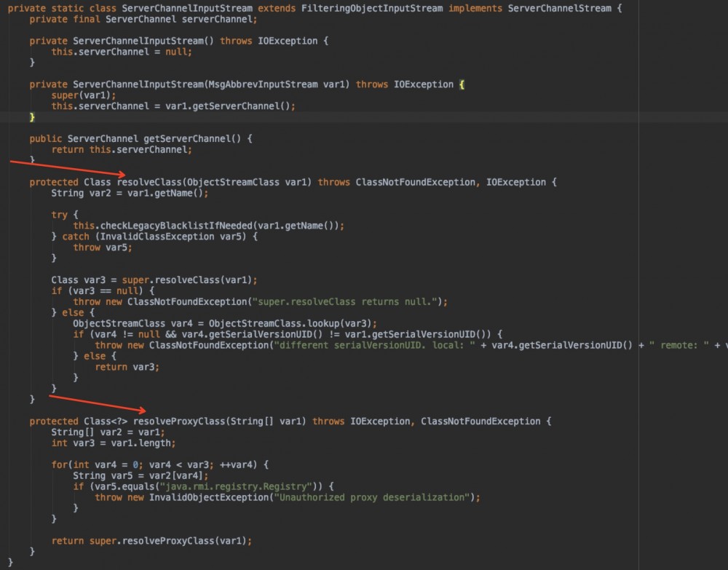Click 'String[] var2 = var1;' line

click(108, 432)
